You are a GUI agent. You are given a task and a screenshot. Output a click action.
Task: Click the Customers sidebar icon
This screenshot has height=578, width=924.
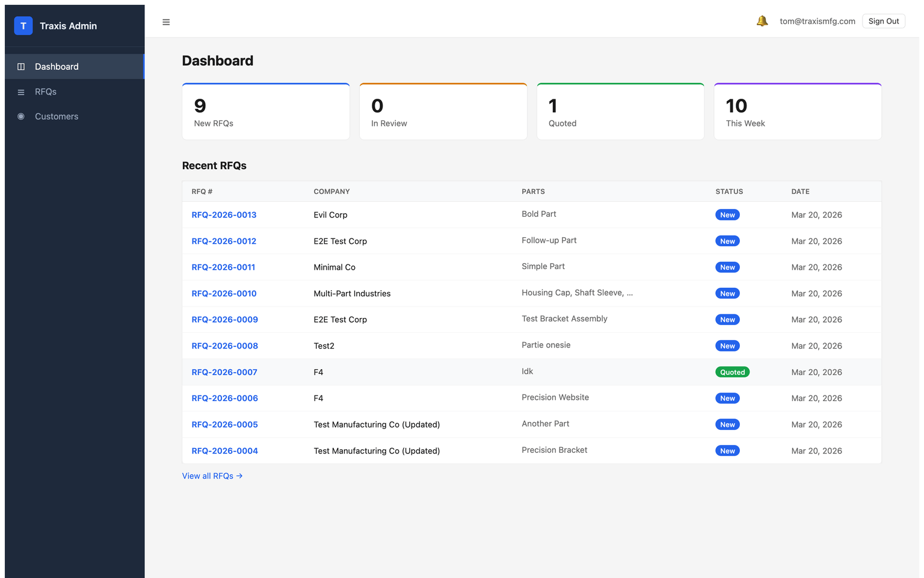[x=21, y=117]
